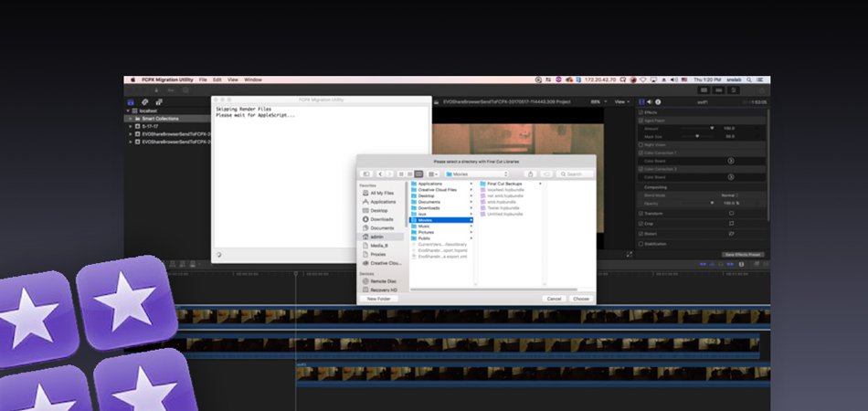
Task: Show the video inspector tab icon
Action: click(641, 101)
